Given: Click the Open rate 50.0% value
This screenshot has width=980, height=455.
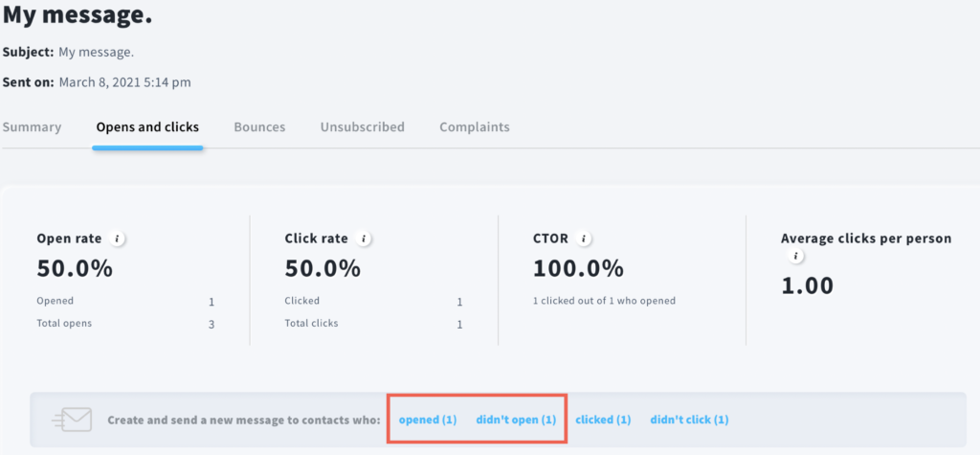Looking at the screenshot, I should coord(75,268).
